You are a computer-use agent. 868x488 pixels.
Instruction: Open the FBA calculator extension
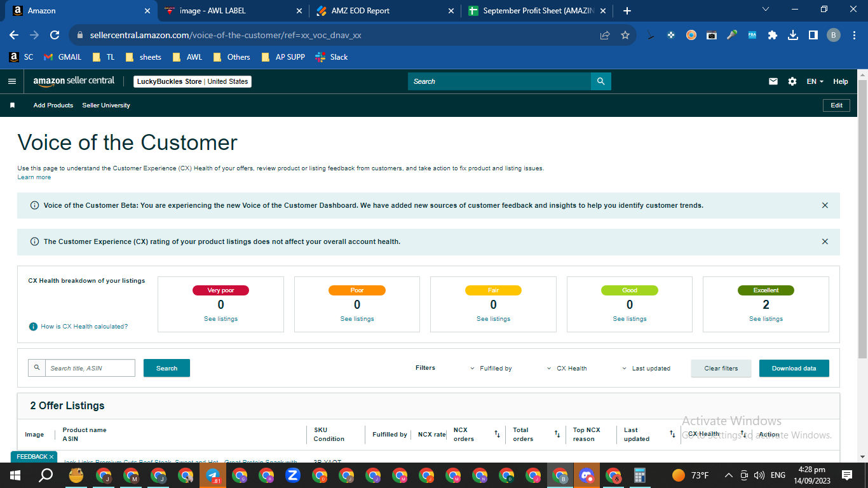pos(752,36)
